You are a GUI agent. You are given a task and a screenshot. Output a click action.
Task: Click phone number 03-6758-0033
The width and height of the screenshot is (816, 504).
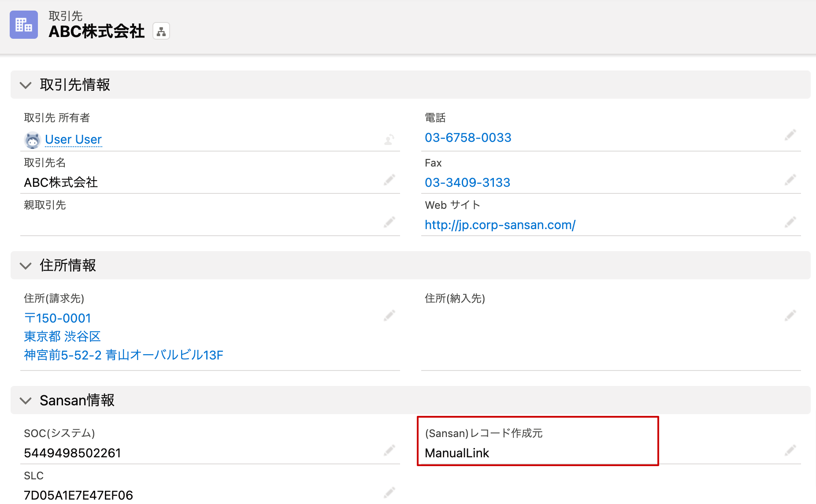[468, 138]
